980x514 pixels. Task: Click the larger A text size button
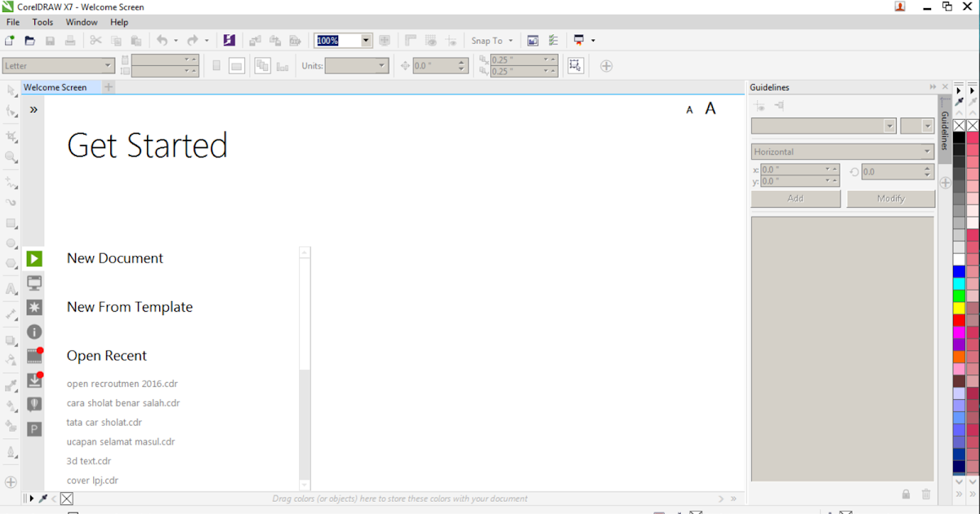[710, 109]
